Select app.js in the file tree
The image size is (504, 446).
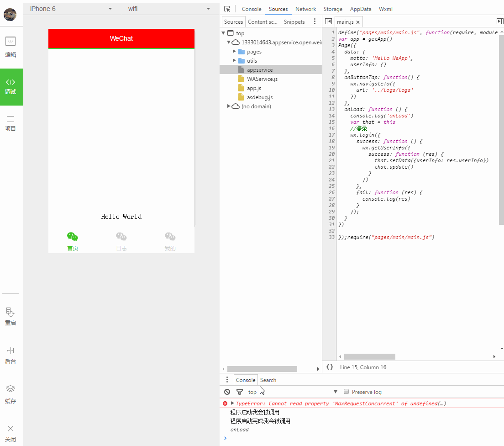point(254,88)
